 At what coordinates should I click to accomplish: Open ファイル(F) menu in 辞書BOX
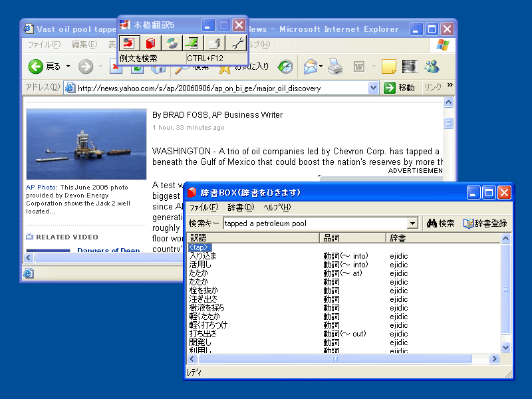coord(203,207)
